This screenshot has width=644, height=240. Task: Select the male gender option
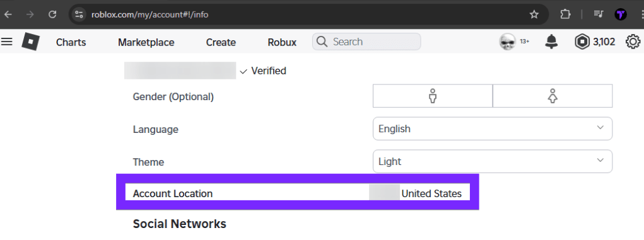tap(433, 96)
